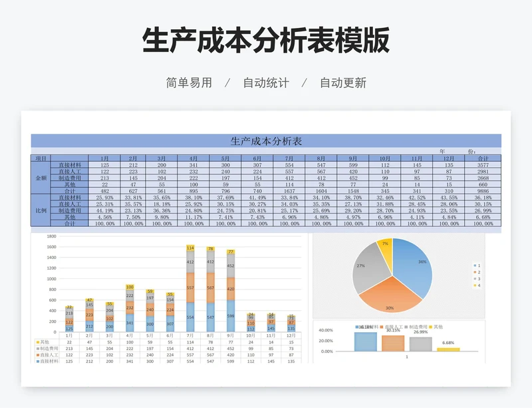Click the orange 557 segment of the 7月 stacked bar
The image size is (532, 408).
click(x=190, y=288)
